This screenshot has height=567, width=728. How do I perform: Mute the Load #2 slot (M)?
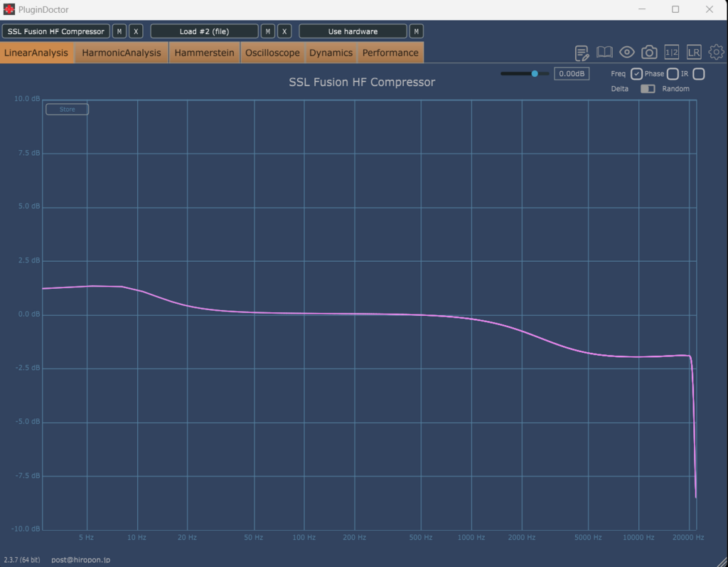coord(268,31)
